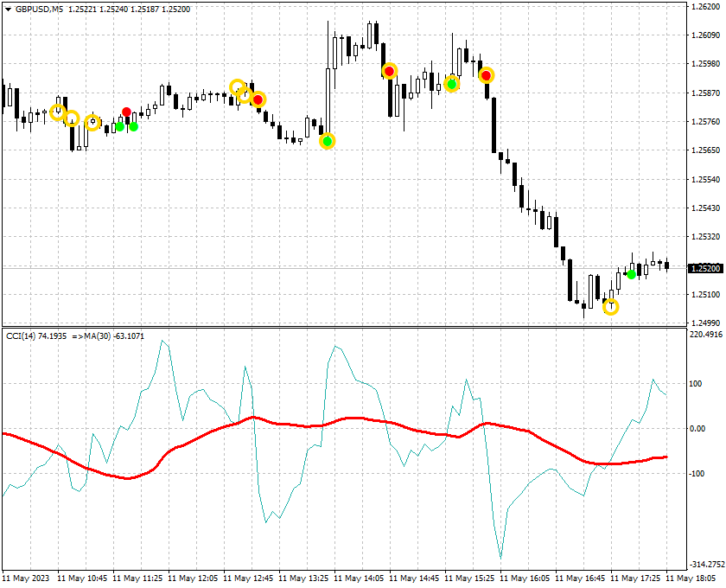Select the CCI(14) 74.1935 indicator label
726x588 pixels.
tap(36, 336)
